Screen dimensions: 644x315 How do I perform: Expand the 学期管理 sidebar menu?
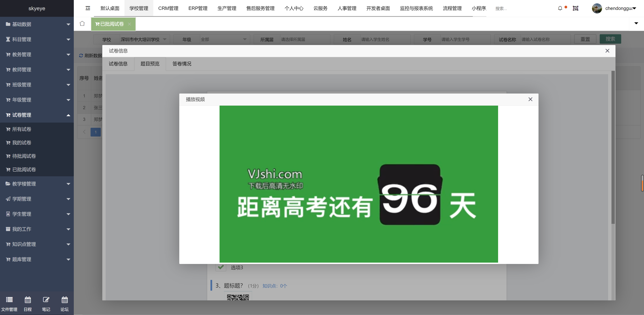(37, 199)
